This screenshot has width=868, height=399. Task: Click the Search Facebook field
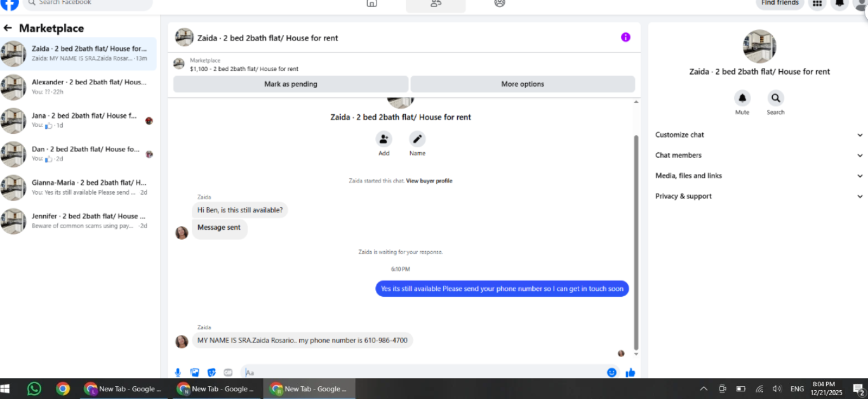coord(88,4)
